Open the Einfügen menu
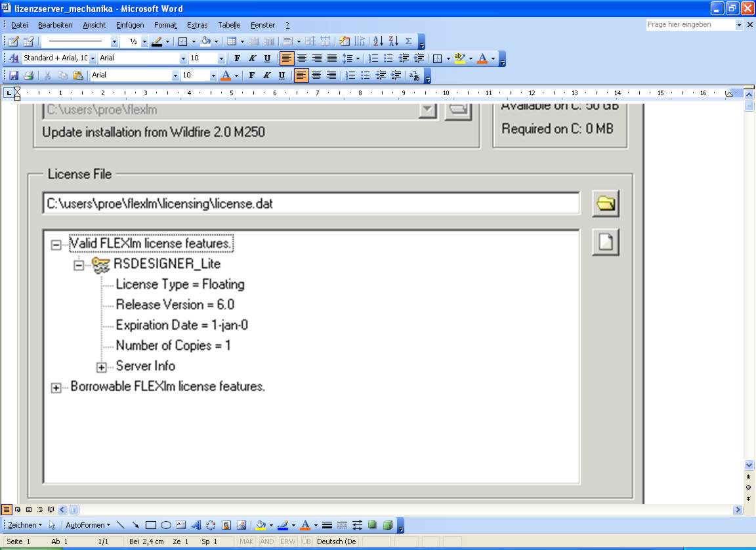The image size is (756, 550). click(x=130, y=25)
